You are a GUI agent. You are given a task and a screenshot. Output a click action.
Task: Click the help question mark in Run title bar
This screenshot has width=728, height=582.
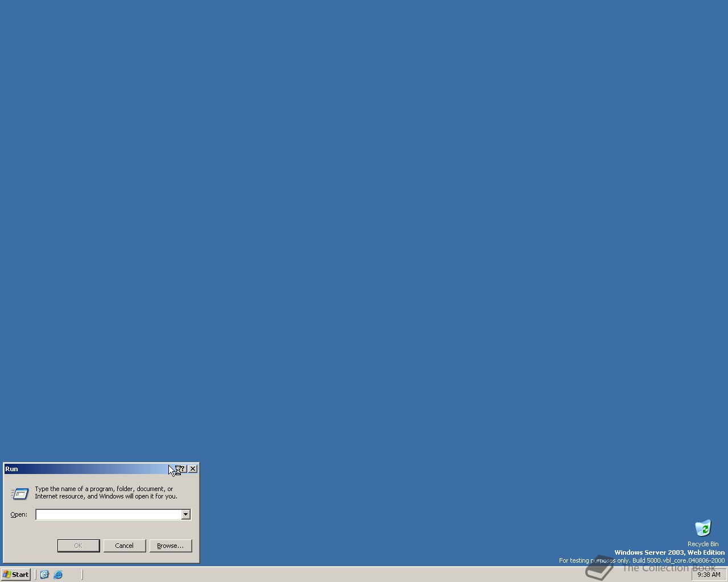(182, 469)
